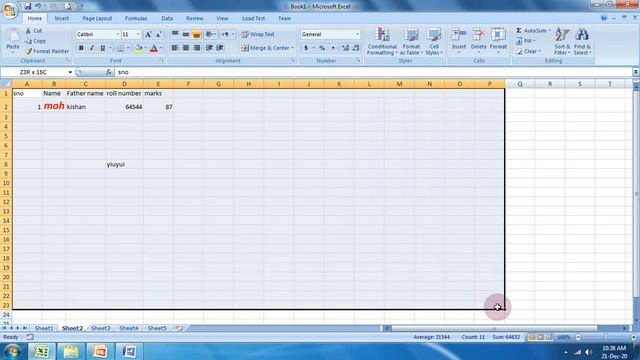Expand Format as Table gallery

click(x=411, y=42)
